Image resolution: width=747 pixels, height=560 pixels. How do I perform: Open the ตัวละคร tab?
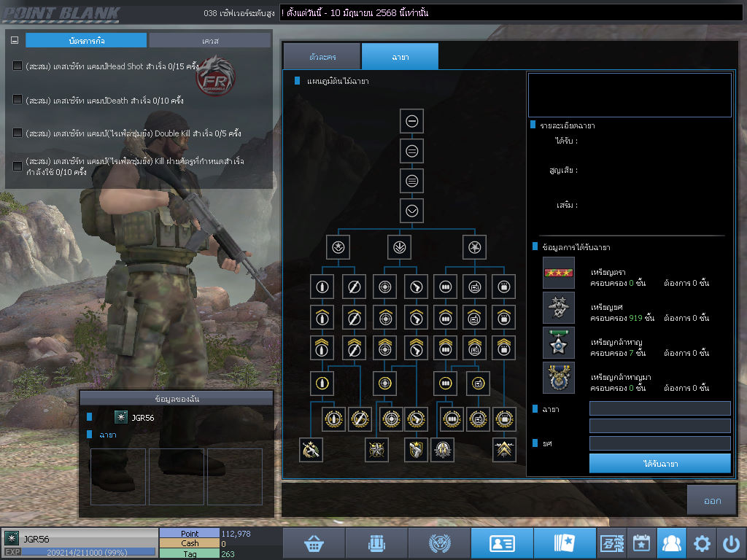(x=322, y=57)
